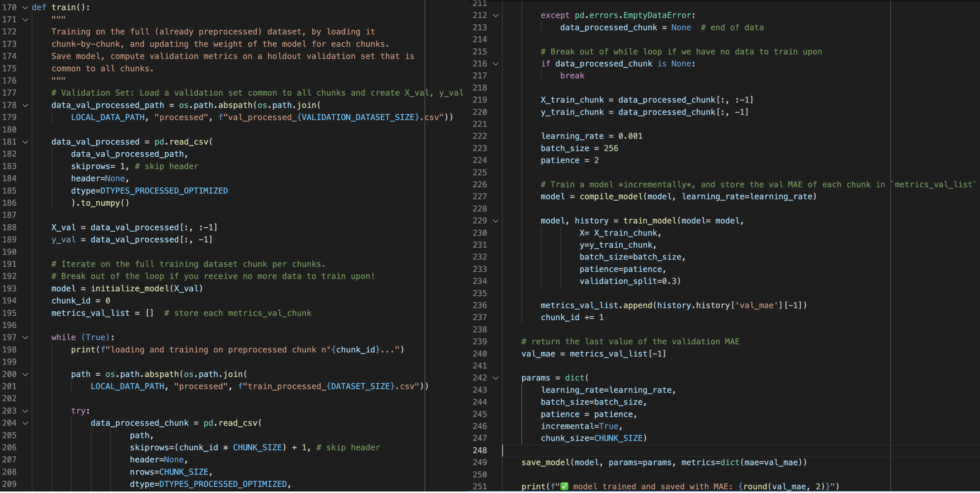
Task: Click 'save_model' call on line 249
Action: 546,462
